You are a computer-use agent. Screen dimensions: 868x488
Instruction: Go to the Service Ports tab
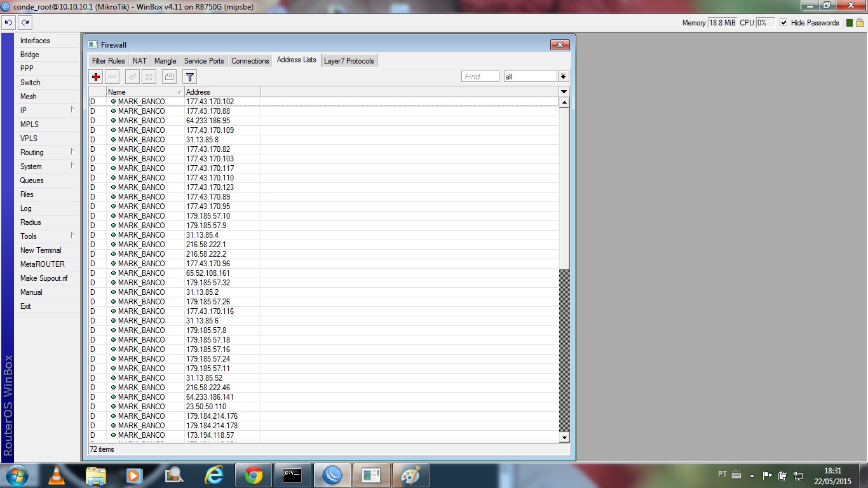[204, 61]
